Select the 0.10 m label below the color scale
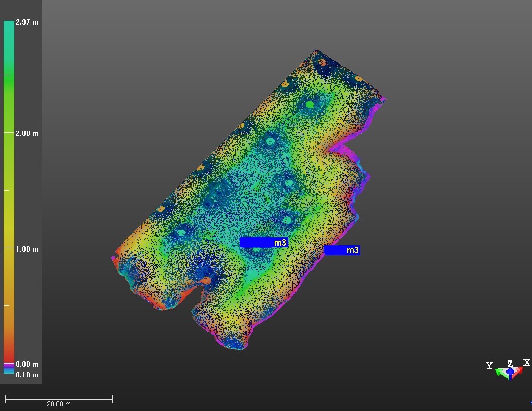The width and height of the screenshot is (532, 411). point(27,375)
